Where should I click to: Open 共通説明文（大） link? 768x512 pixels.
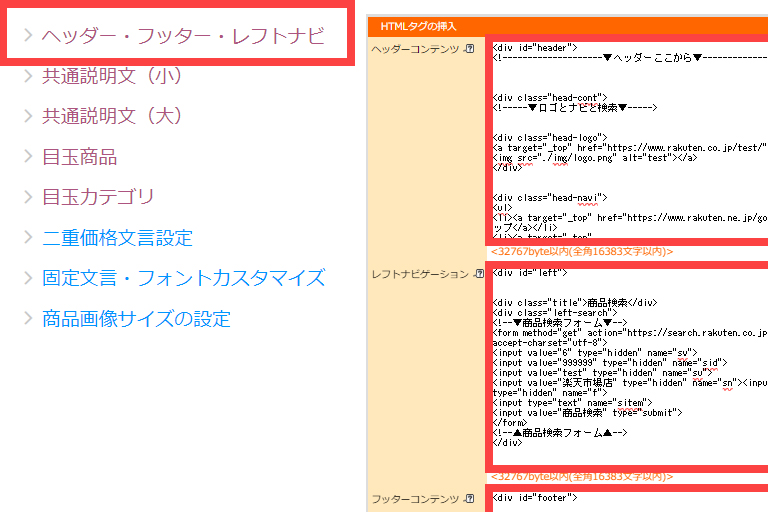pos(112,116)
